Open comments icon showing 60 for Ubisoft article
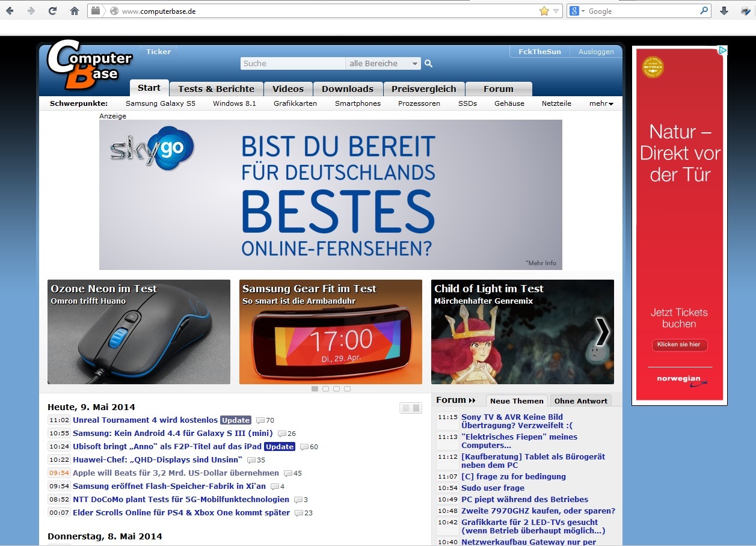Viewport: 756px width, 546px height. click(x=305, y=447)
